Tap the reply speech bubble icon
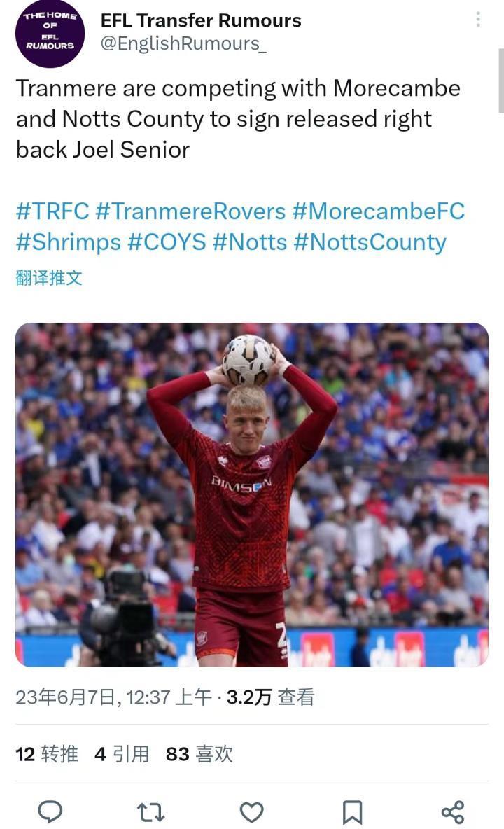The image size is (504, 829). [x=50, y=811]
